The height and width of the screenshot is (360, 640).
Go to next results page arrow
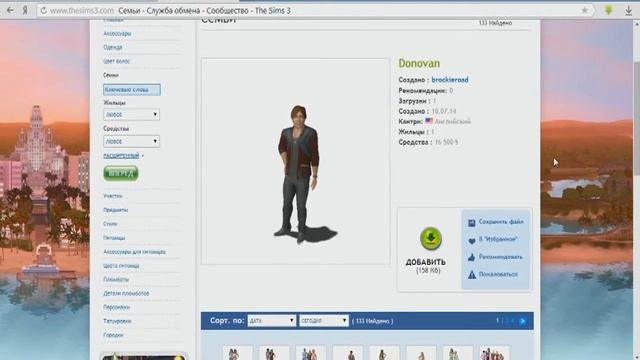522,321
